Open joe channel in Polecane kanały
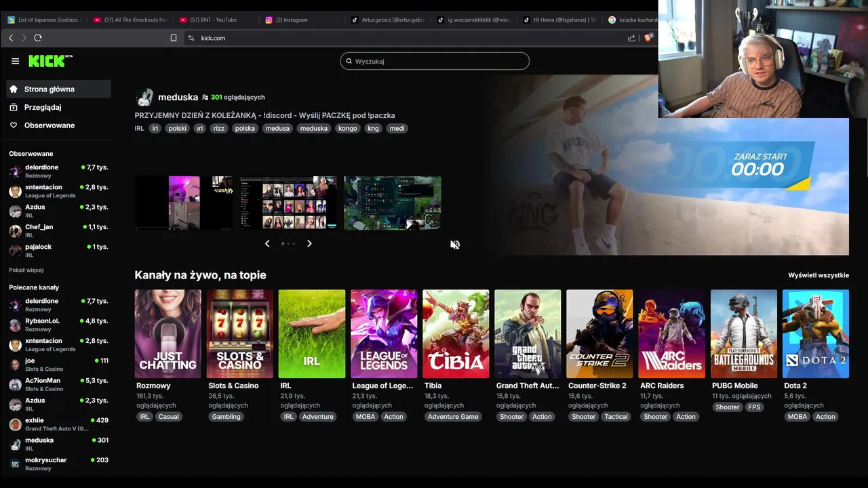 pyautogui.click(x=58, y=365)
